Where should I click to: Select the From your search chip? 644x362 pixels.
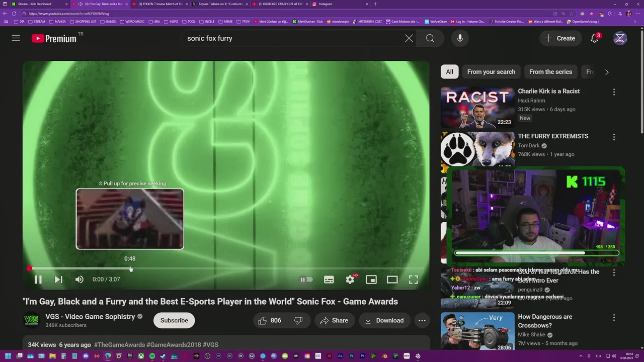pos(491,72)
